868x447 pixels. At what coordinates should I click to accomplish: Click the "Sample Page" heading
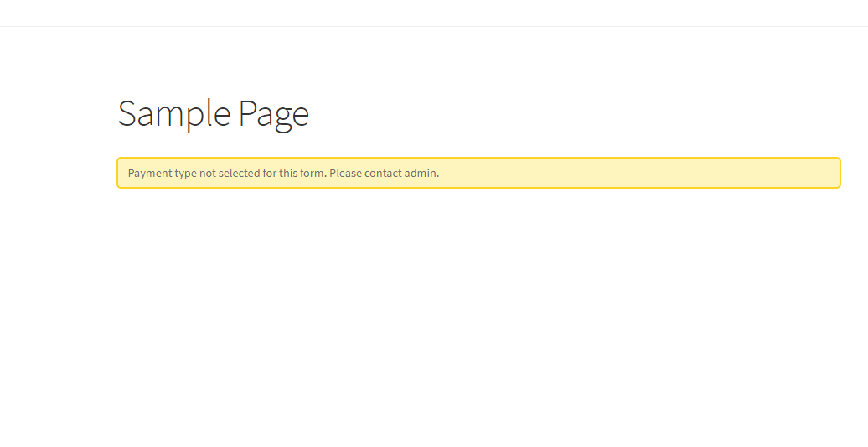(213, 114)
